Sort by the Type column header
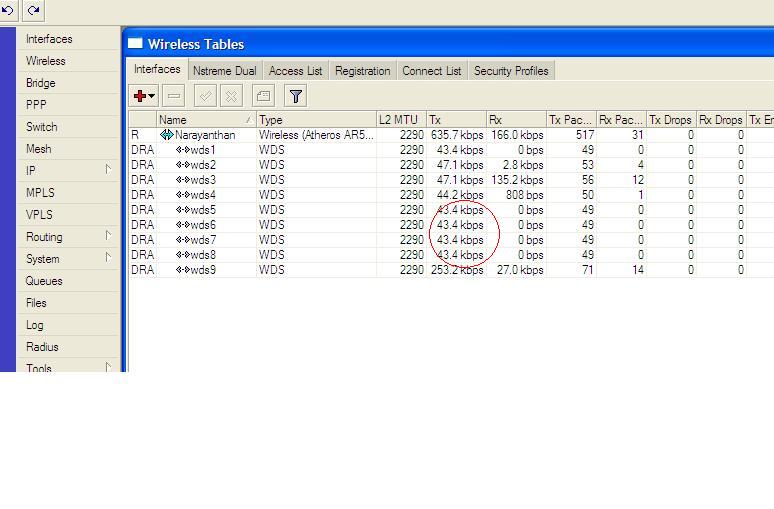The width and height of the screenshot is (774, 509). [x=316, y=119]
